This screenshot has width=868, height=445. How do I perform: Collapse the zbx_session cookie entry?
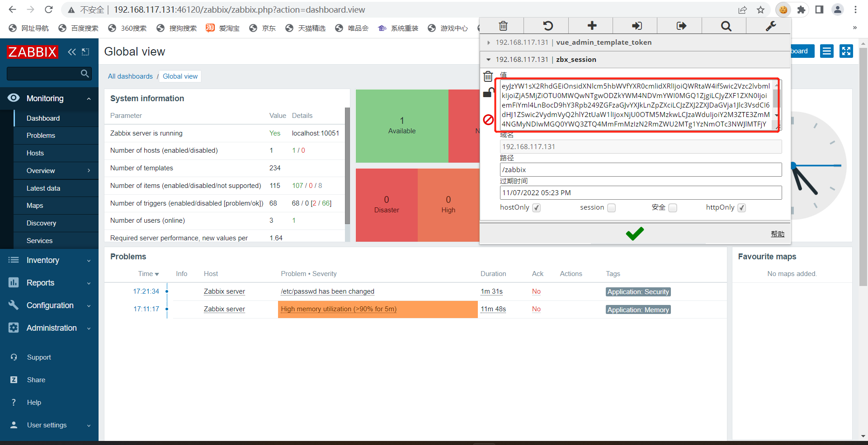(x=488, y=59)
